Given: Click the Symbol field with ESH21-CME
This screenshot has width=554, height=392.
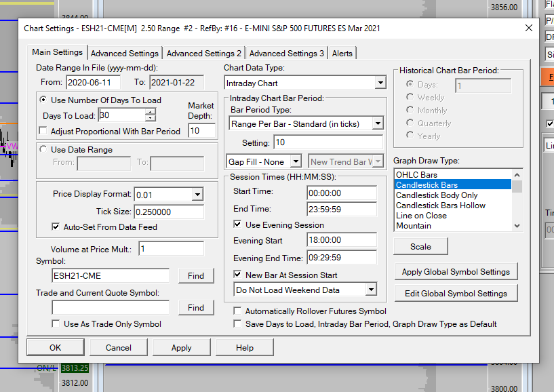Looking at the screenshot, I should (111, 276).
